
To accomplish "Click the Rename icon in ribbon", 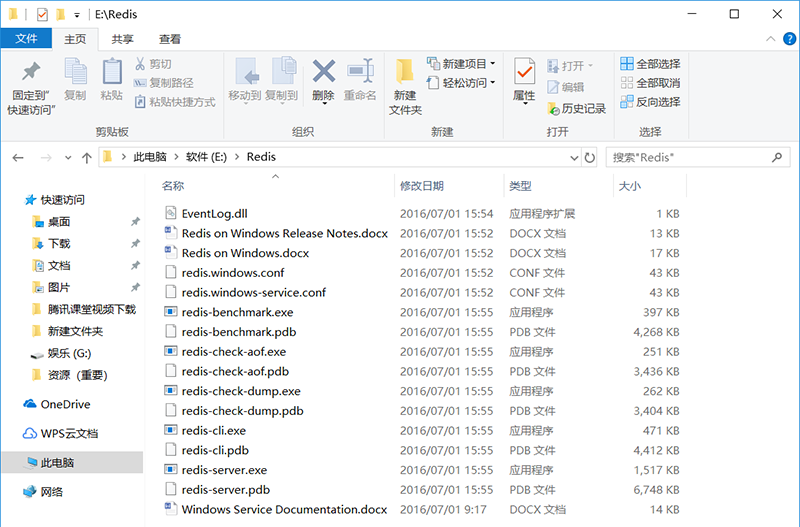I will click(360, 72).
